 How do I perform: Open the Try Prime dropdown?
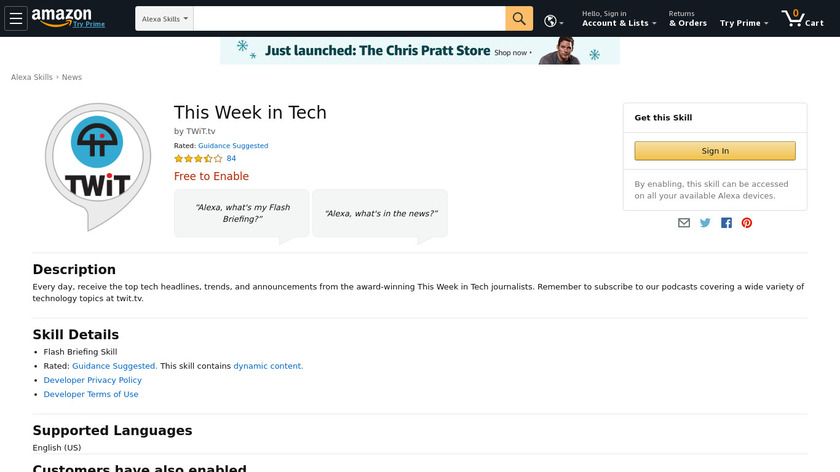[744, 23]
